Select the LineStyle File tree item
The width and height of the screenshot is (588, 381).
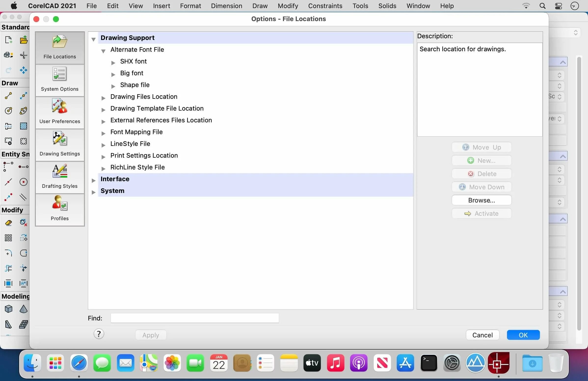tap(130, 144)
